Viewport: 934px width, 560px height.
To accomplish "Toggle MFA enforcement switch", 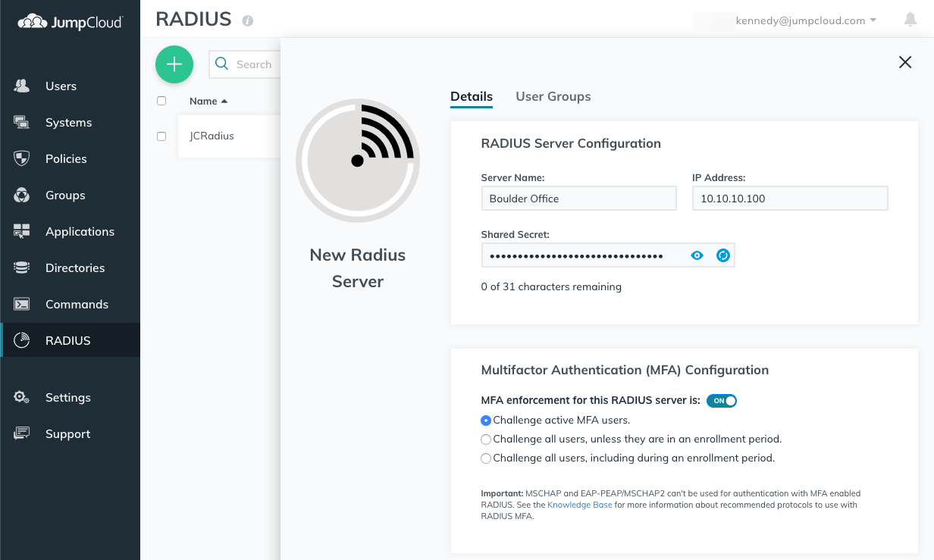I will [722, 401].
